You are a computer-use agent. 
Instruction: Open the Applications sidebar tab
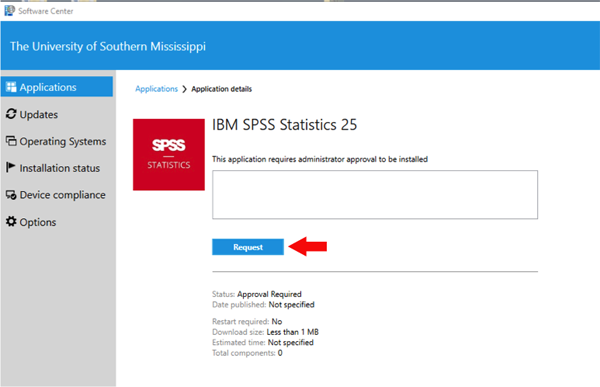pos(57,87)
